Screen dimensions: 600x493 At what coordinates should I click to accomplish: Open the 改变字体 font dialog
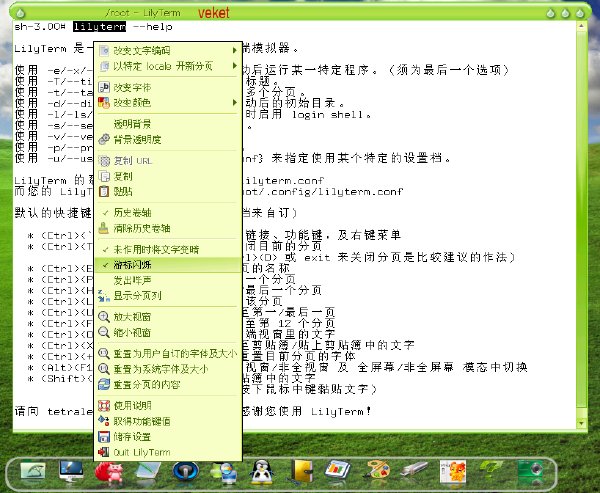[168, 87]
